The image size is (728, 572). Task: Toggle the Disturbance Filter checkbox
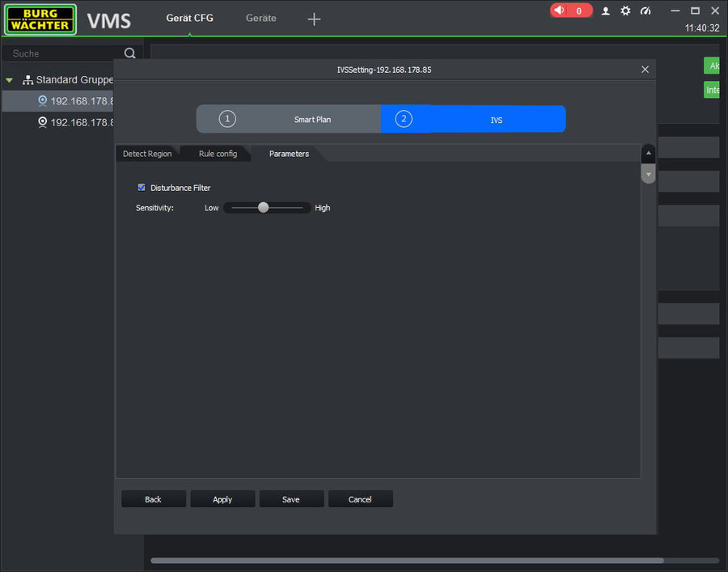[x=142, y=188]
